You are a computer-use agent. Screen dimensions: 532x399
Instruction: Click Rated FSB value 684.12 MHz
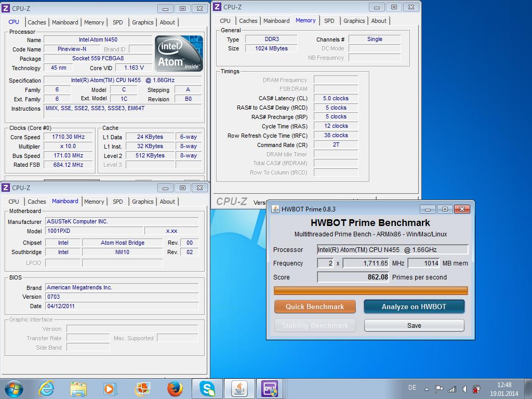coord(68,165)
